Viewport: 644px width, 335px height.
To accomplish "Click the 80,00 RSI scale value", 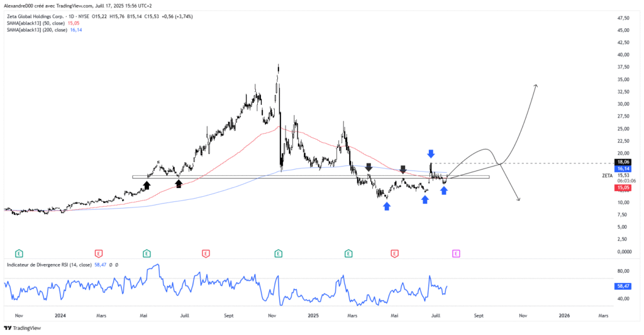I will pyautogui.click(x=623, y=271).
